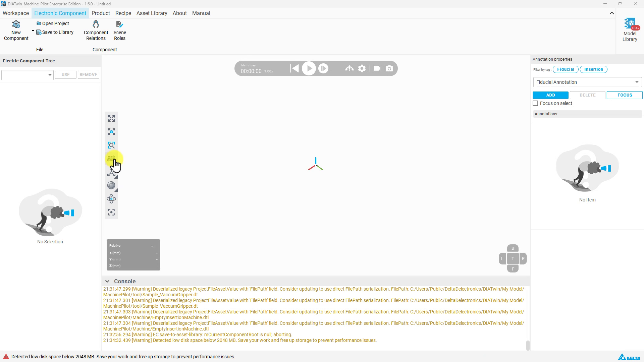Screen dimensions: 644x362
Task: Click the low disk space warning icon
Action: [6, 357]
